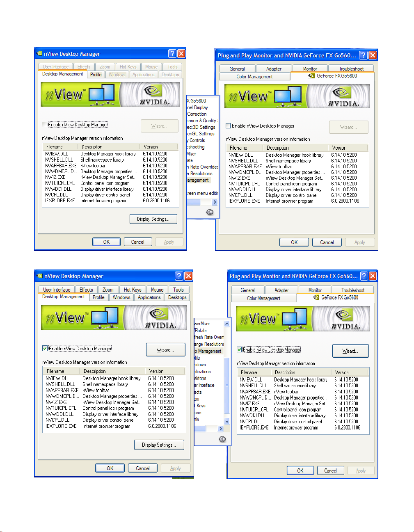Open the Applications tab in lower nView Desktop Manager

point(149,297)
